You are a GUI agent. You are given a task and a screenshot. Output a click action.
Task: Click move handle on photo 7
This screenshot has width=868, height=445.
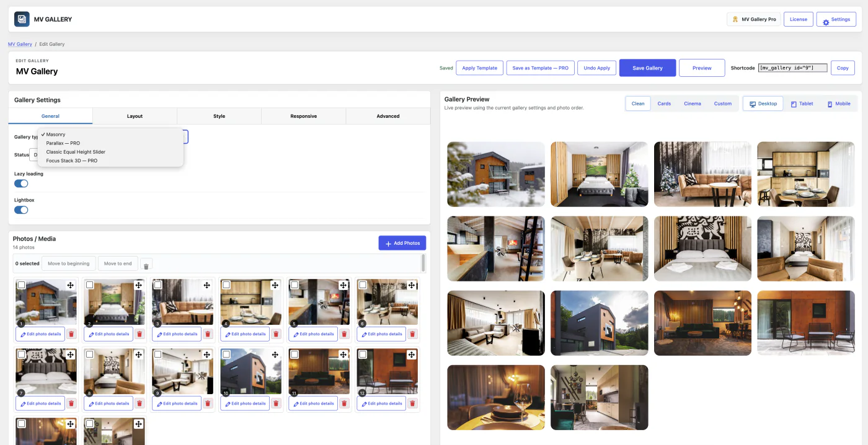point(71,355)
